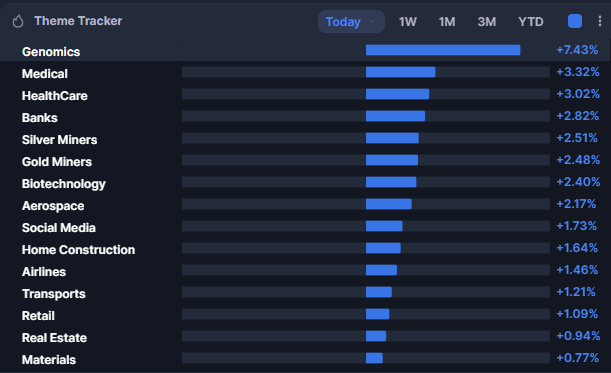Viewport: 611px width, 373px height.
Task: Click the +2.48% Gold Miners value
Action: click(x=578, y=160)
